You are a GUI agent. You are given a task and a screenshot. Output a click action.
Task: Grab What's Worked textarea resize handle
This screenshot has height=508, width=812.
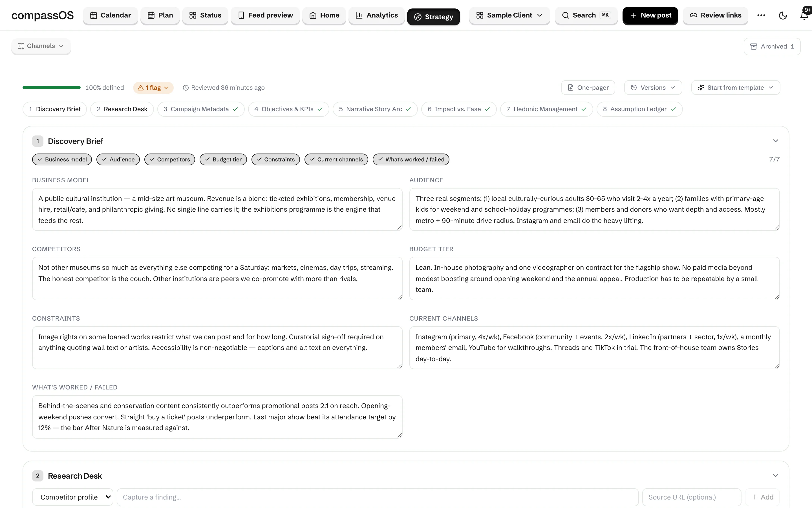399,435
